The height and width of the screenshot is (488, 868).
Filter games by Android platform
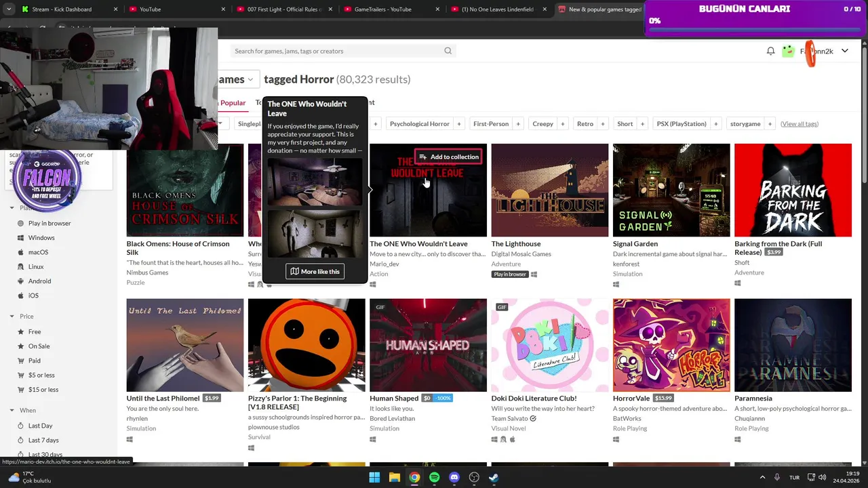(x=39, y=281)
